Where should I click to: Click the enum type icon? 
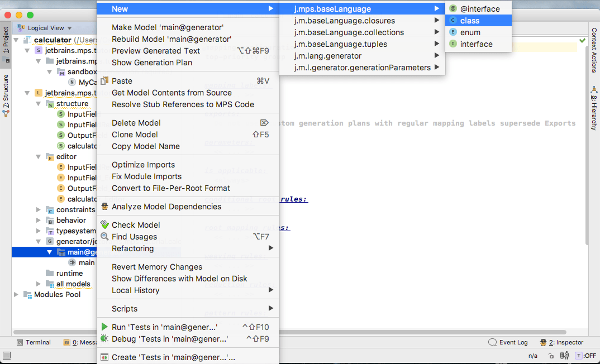click(453, 32)
